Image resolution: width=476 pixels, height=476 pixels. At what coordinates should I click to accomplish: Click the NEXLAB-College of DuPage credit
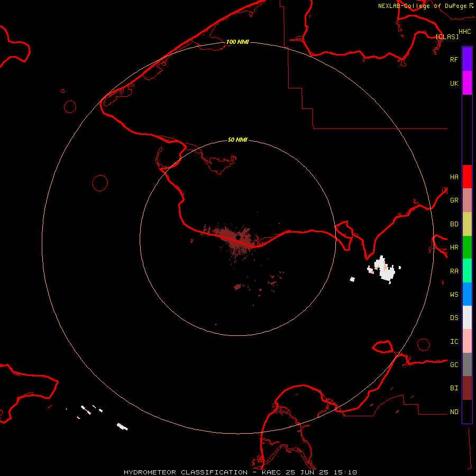(422, 6)
